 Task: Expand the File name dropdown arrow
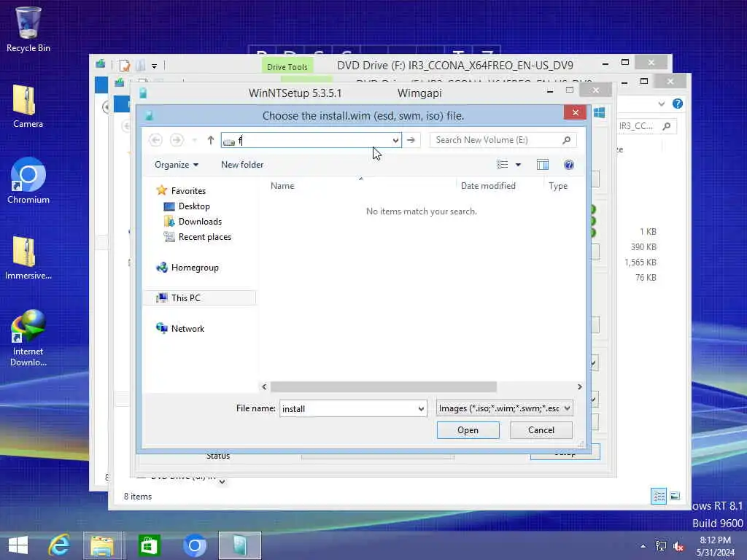421,408
